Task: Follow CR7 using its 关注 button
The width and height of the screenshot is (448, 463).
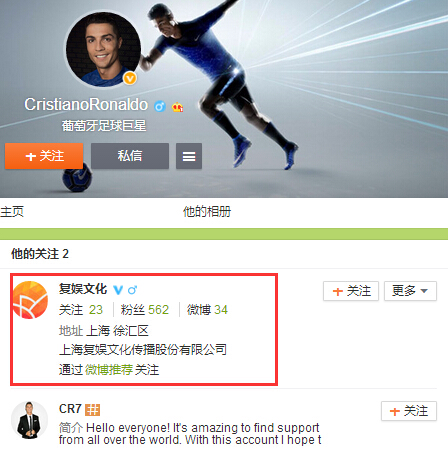Action: [x=409, y=411]
